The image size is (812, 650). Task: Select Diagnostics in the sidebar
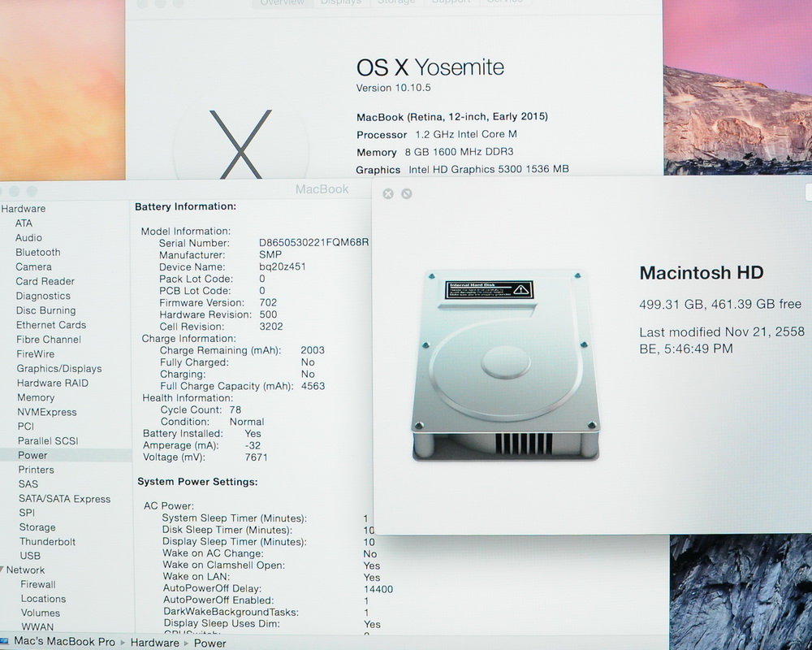(x=43, y=296)
